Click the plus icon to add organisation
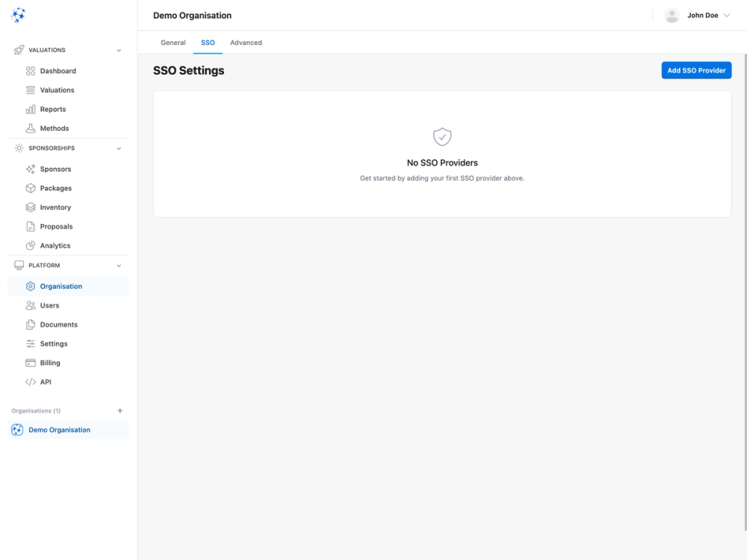This screenshot has height=560, width=747. pyautogui.click(x=120, y=411)
